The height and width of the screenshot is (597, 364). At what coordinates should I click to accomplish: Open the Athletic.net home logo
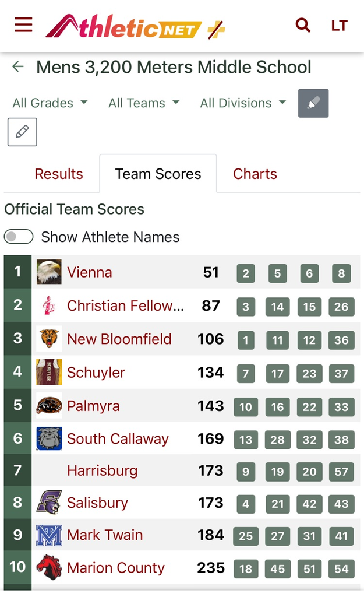tap(135, 26)
